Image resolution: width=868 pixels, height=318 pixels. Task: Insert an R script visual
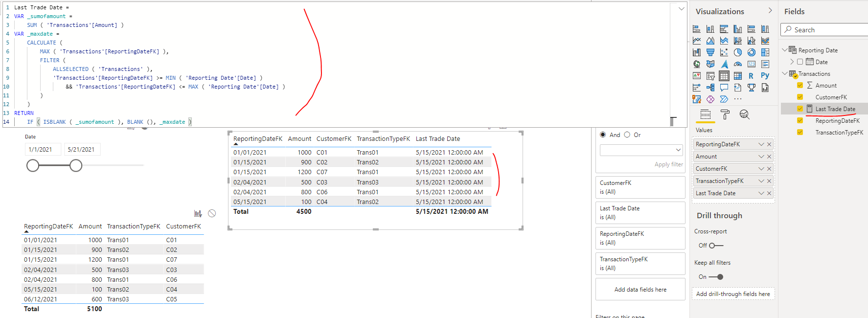[752, 76]
